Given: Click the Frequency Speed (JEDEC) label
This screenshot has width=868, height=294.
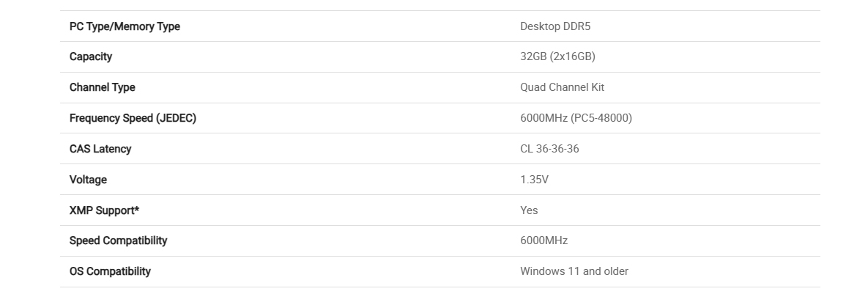Looking at the screenshot, I should click(x=133, y=118).
